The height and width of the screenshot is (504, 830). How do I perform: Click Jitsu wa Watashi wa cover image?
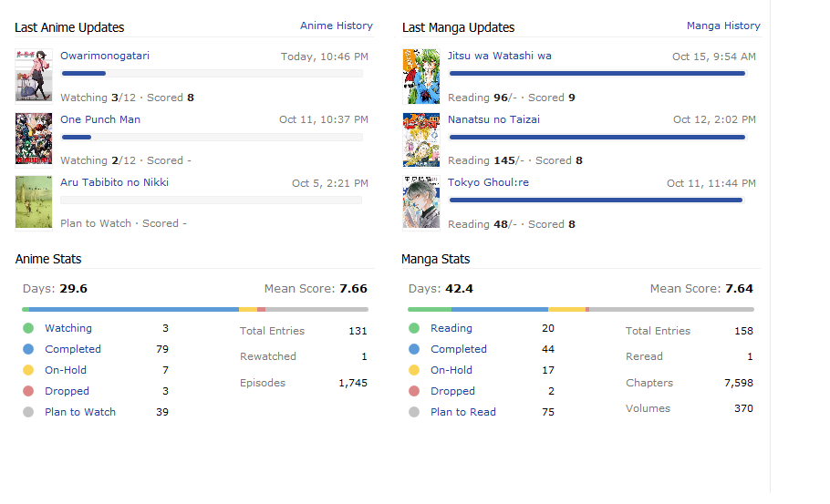[421, 76]
